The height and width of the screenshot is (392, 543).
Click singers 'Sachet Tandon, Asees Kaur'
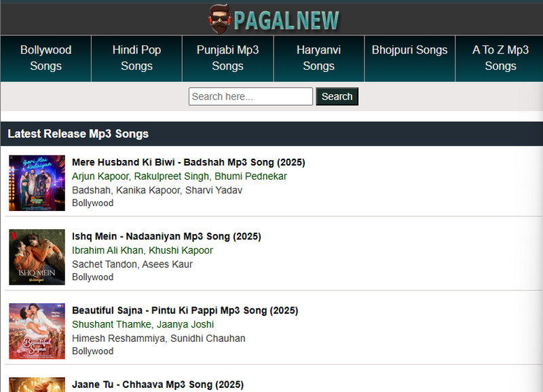[132, 264]
